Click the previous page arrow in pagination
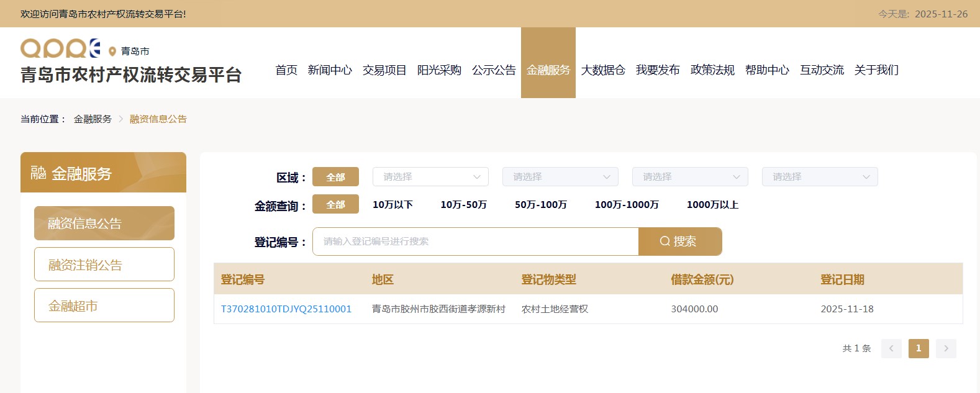 point(891,348)
